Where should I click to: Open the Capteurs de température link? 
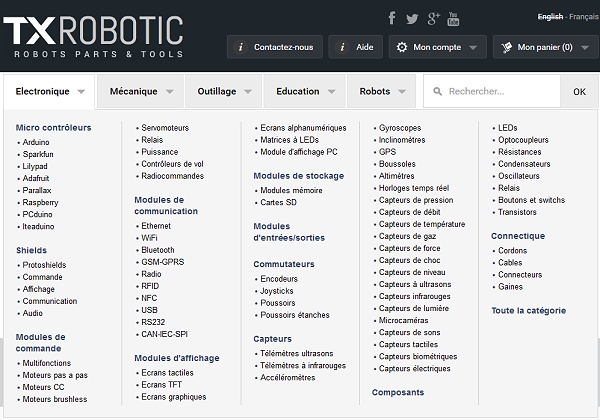click(422, 224)
